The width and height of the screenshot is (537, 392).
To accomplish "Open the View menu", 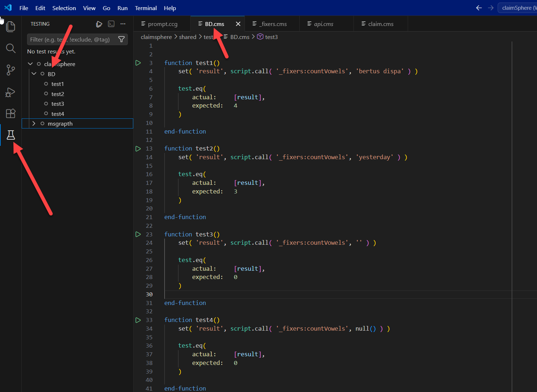I will click(89, 8).
